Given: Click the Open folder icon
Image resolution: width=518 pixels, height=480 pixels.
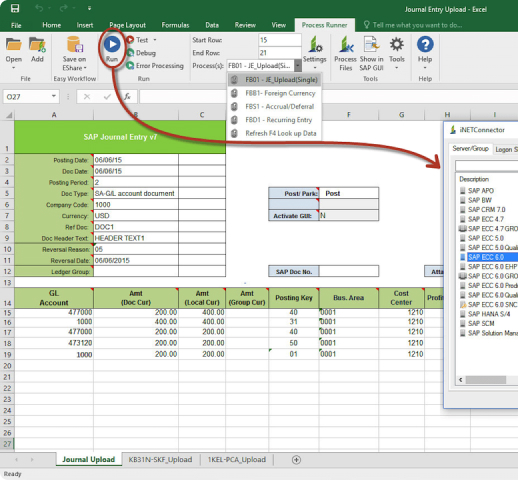Looking at the screenshot, I should pos(14,44).
